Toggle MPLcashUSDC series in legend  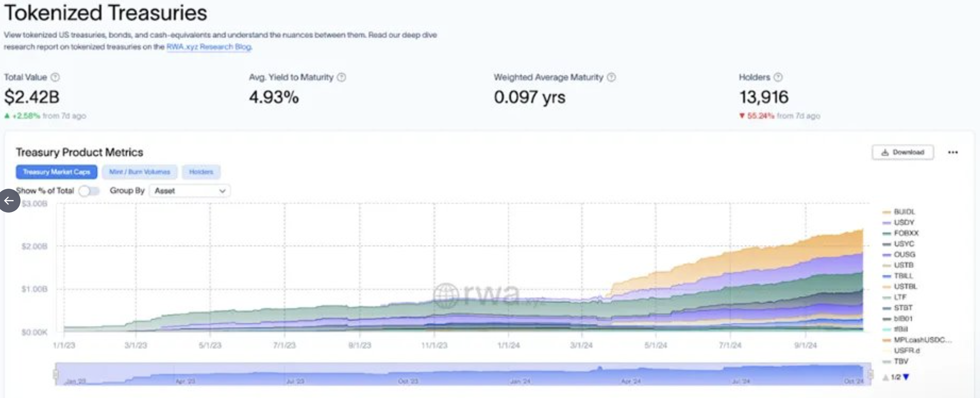tap(917, 340)
